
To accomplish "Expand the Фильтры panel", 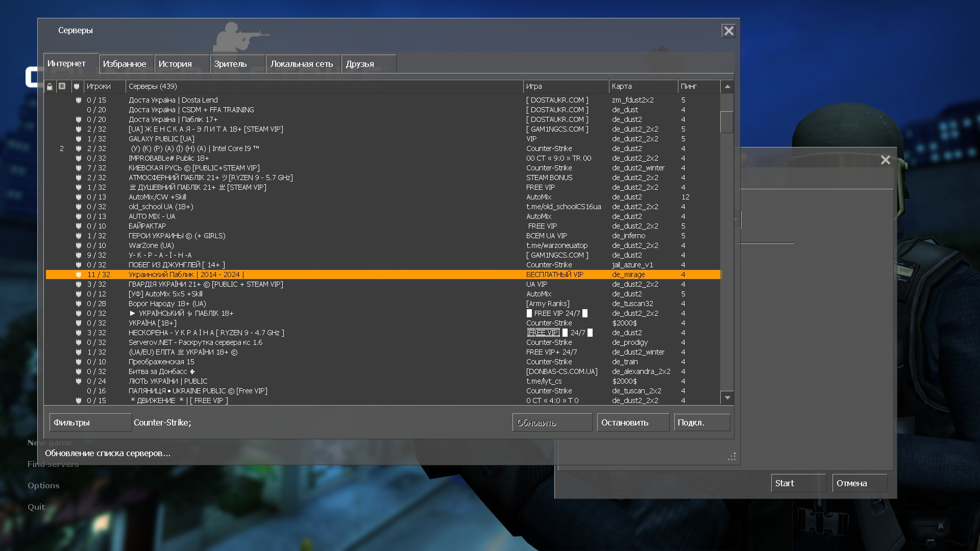I will pyautogui.click(x=90, y=422).
